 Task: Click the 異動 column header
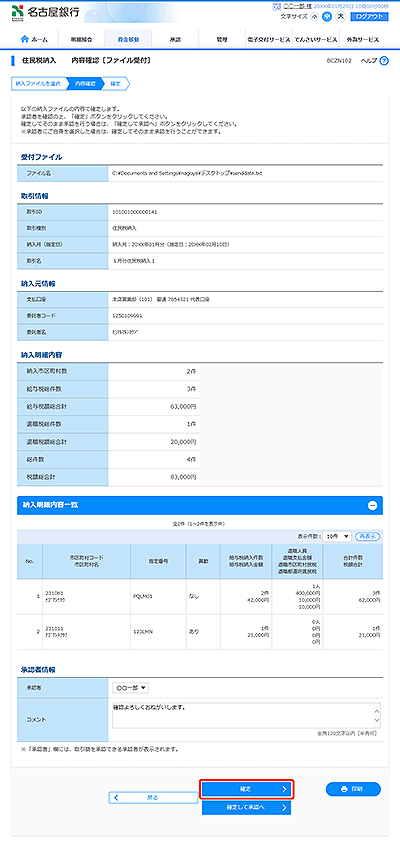[x=203, y=561]
